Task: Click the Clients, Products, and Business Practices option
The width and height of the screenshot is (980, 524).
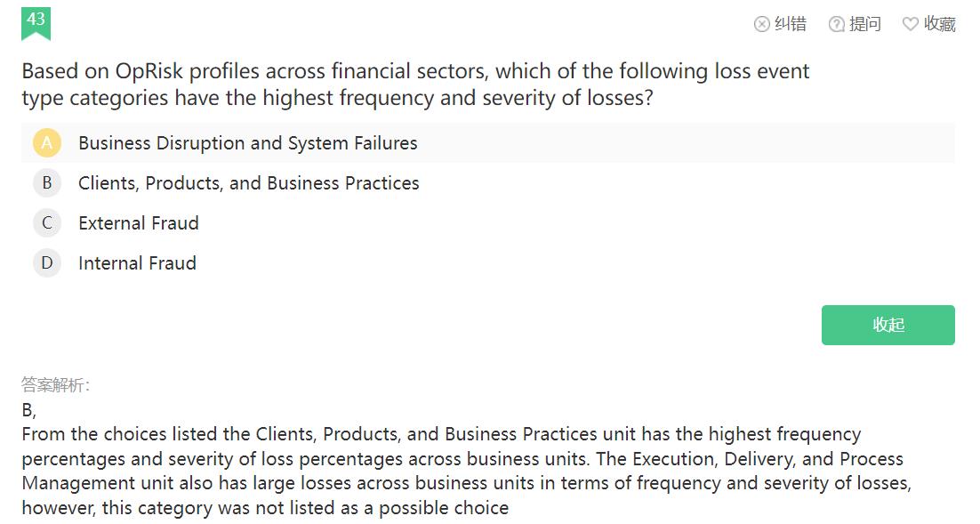Action: 248,183
